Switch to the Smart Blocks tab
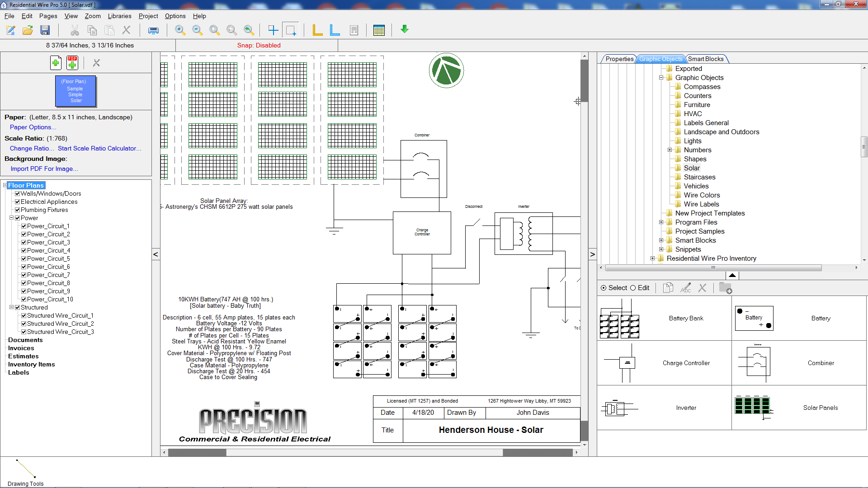This screenshot has width=868, height=488. (x=705, y=59)
